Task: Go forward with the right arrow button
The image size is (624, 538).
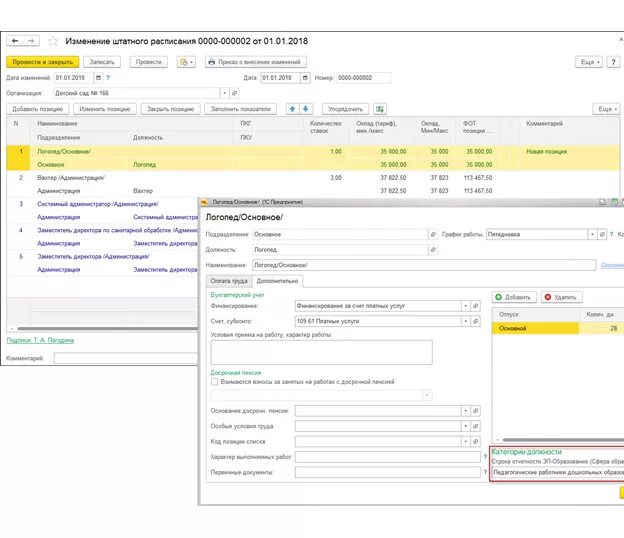Action: (x=31, y=41)
